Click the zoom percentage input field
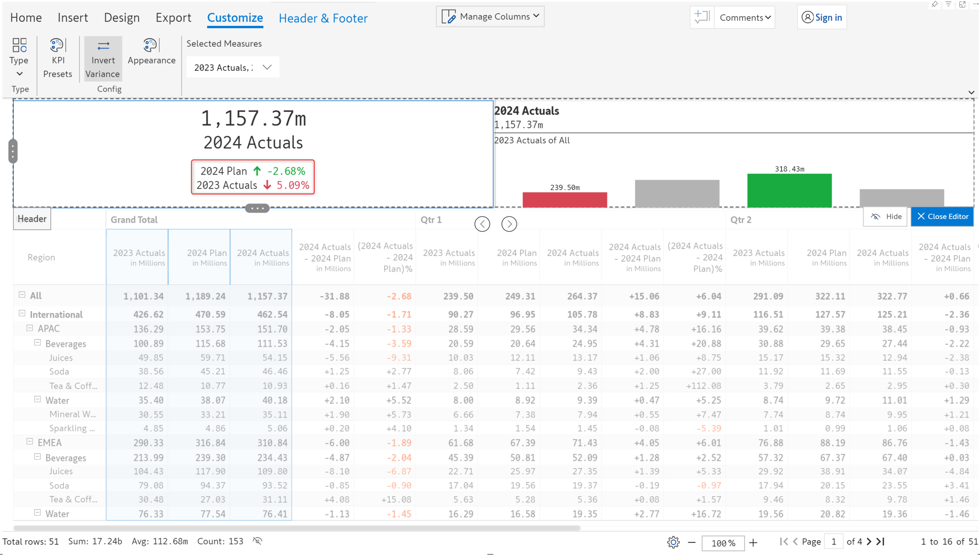 723,543
